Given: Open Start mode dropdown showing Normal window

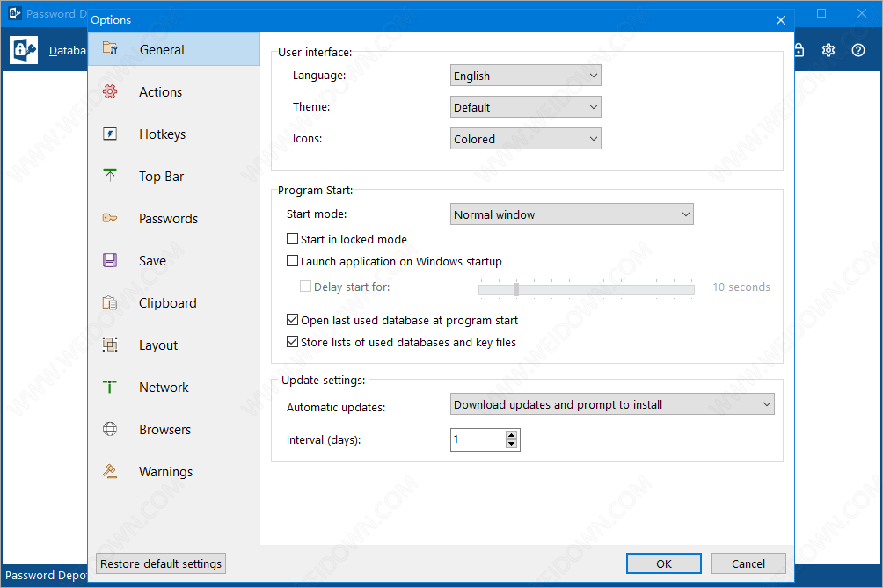Looking at the screenshot, I should (572, 214).
